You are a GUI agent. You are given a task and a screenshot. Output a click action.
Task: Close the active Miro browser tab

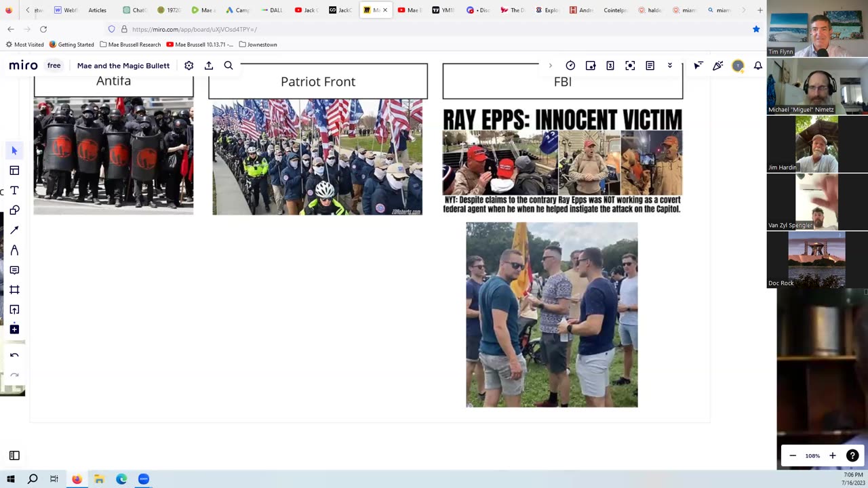pos(385,10)
